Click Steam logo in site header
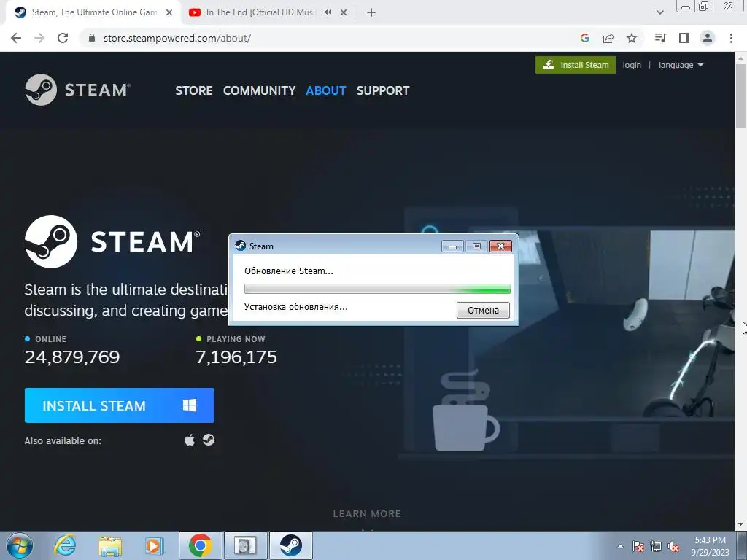Screen dimensions: 747x560 (x=77, y=90)
